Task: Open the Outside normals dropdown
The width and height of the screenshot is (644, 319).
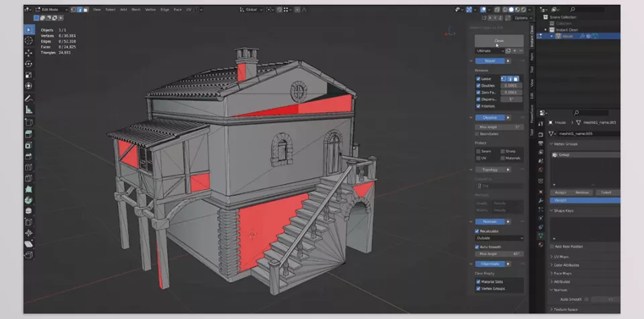Action: point(499,238)
